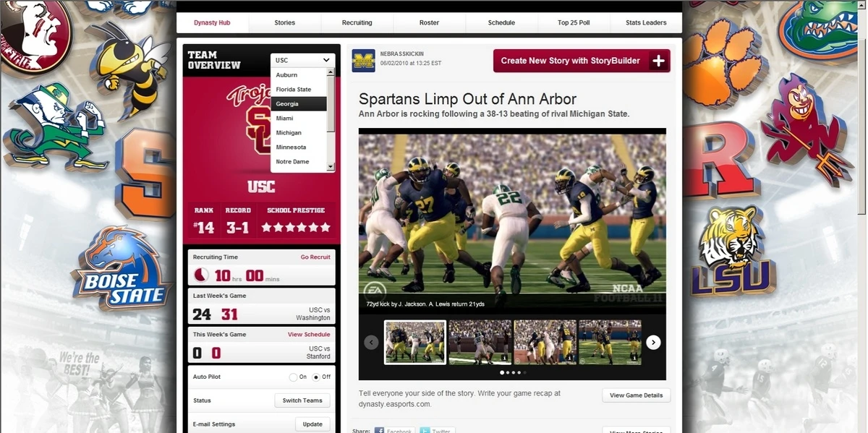Turn Auto Pilot On

[293, 377]
